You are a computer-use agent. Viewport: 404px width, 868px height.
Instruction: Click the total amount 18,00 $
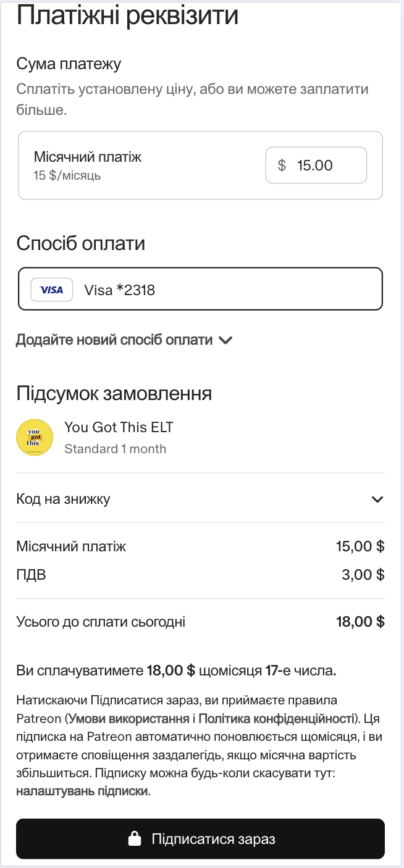point(360,622)
